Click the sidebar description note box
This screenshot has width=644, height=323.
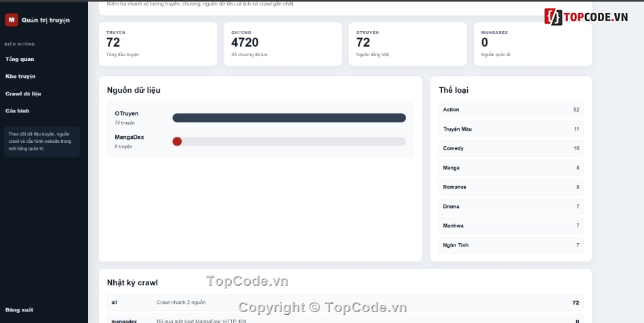[42, 142]
